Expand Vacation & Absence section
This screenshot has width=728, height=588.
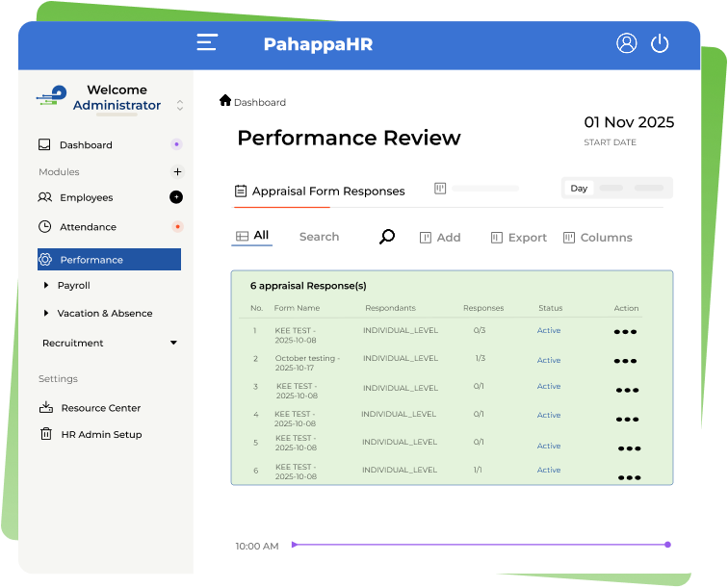point(46,314)
